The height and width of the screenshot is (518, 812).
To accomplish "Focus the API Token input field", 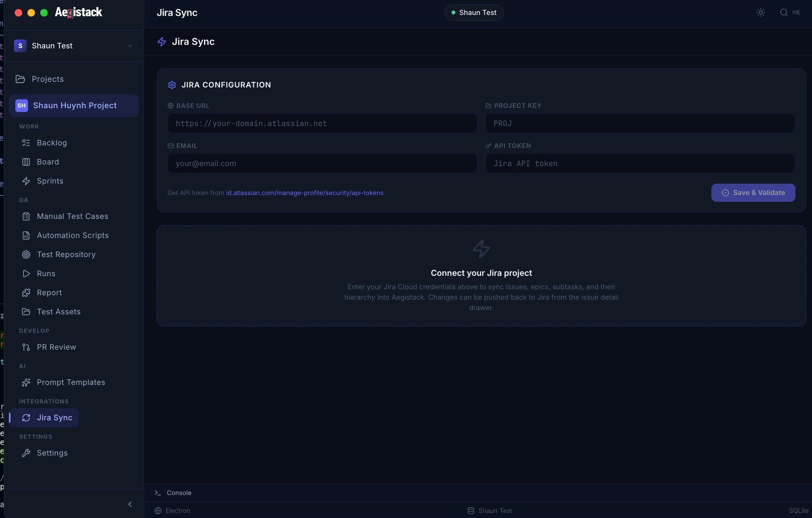I will 640,164.
